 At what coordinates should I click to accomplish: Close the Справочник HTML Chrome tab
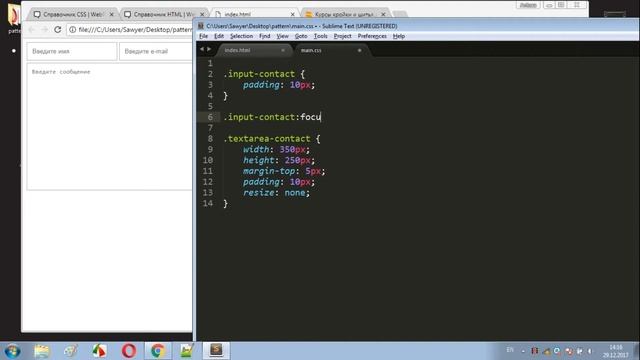202,14
